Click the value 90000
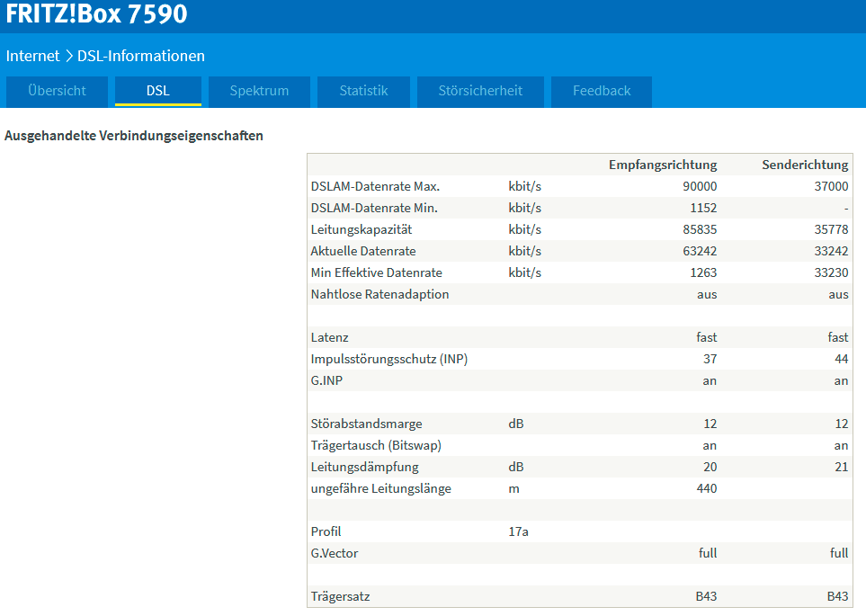This screenshot has width=866, height=616. click(700, 186)
